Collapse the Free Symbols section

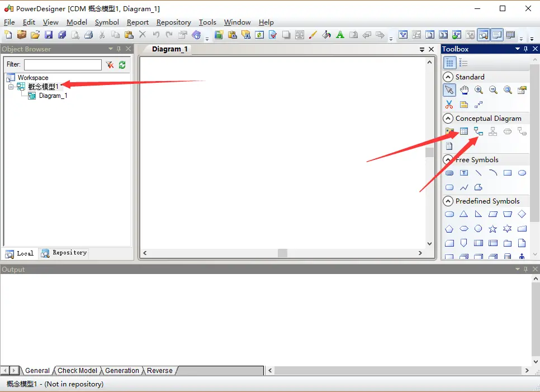(x=448, y=159)
